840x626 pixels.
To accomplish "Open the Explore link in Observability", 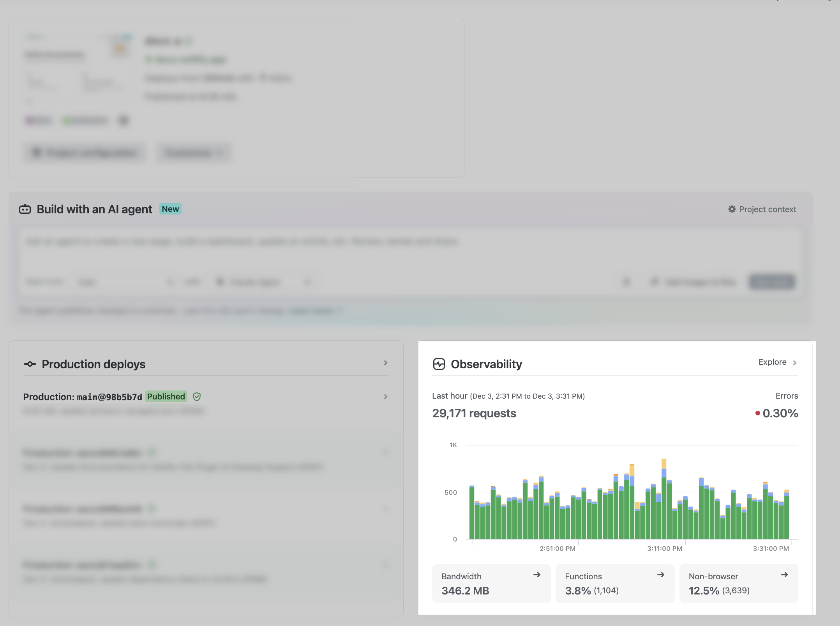I will 772,362.
